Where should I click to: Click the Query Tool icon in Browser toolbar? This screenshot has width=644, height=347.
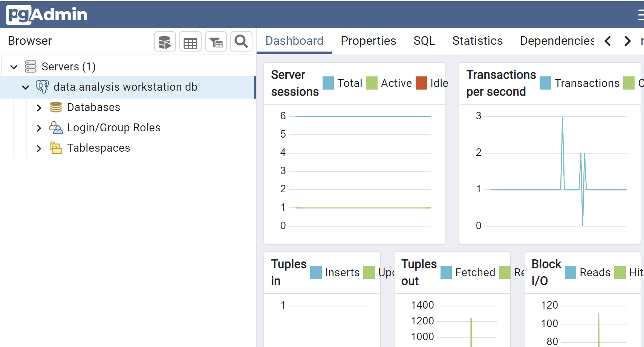point(165,42)
